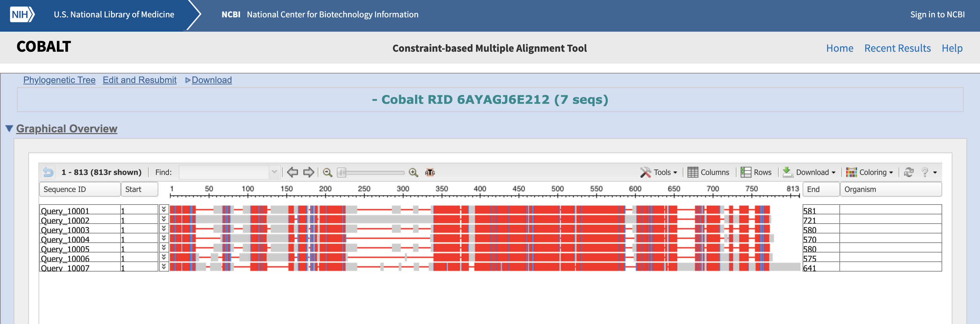Select sequence Query_10003
Viewport: 980px width, 324px height.
[65, 230]
